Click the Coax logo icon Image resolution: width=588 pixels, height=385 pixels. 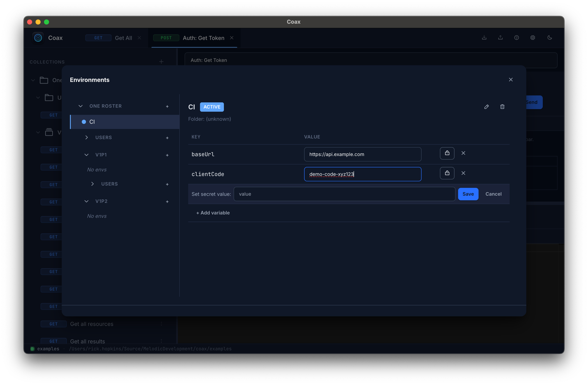point(38,38)
